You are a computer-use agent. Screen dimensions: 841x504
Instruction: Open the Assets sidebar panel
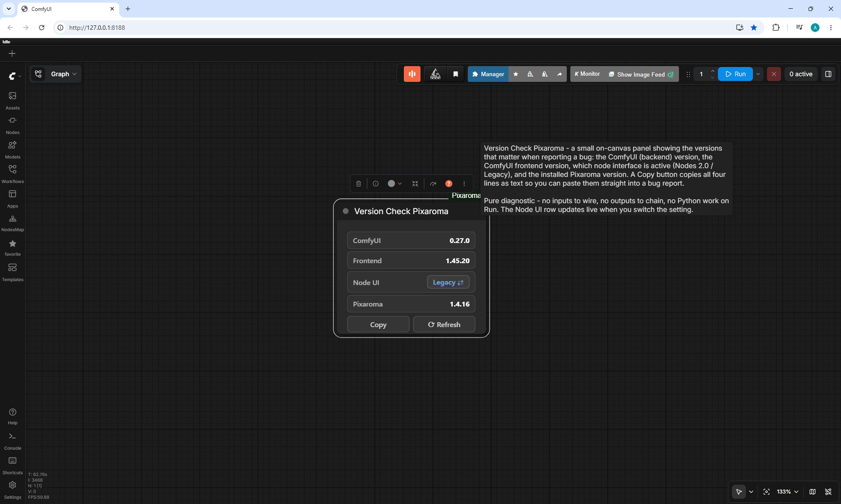[12, 100]
